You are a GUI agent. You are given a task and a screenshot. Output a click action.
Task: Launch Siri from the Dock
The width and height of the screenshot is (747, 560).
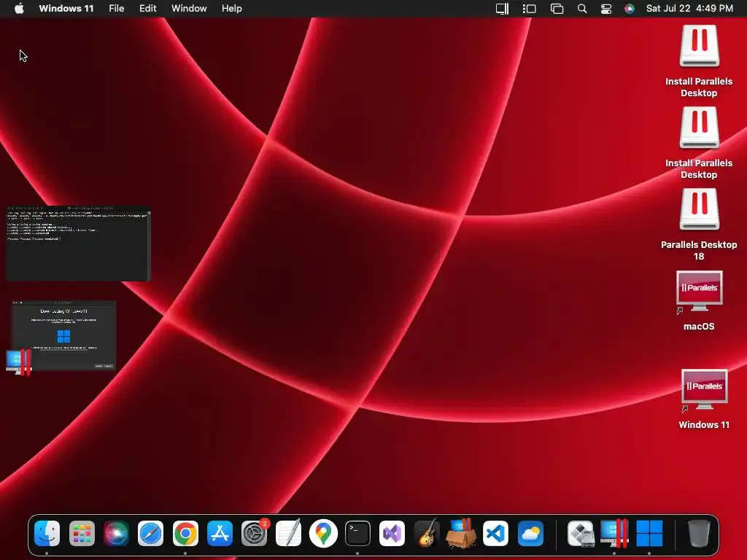pos(116,533)
